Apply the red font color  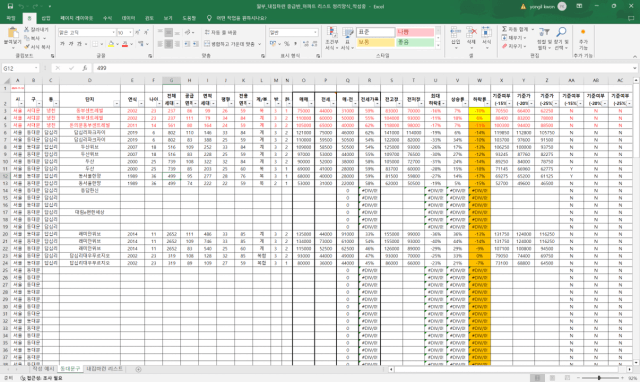(x=125, y=44)
